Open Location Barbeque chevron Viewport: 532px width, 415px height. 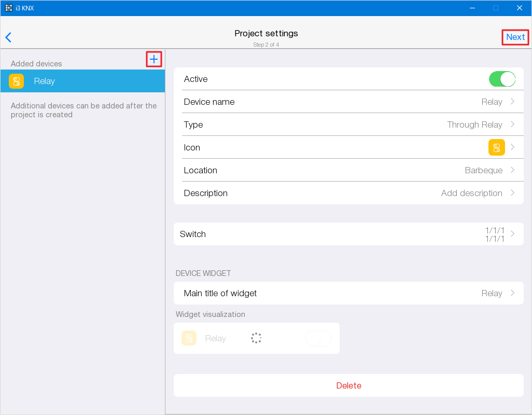click(x=512, y=170)
